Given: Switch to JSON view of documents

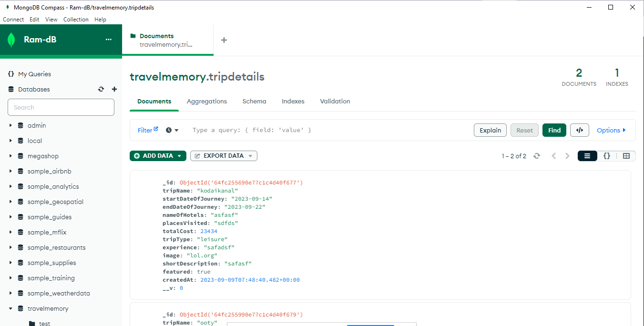Looking at the screenshot, I should pyautogui.click(x=607, y=156).
